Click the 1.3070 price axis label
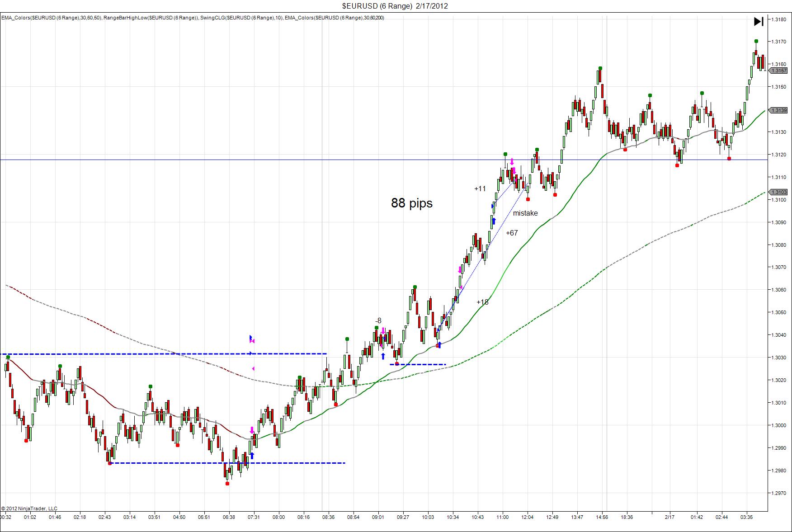This screenshot has width=792, height=532. click(779, 267)
